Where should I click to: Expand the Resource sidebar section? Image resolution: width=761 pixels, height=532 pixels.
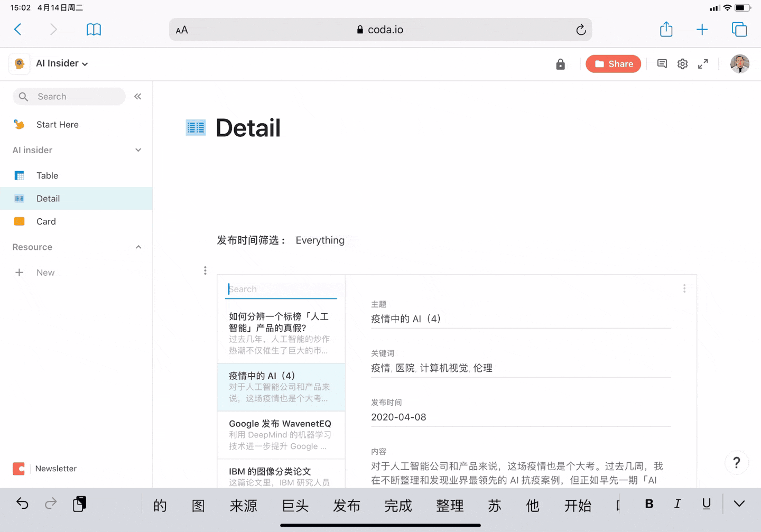pos(138,247)
